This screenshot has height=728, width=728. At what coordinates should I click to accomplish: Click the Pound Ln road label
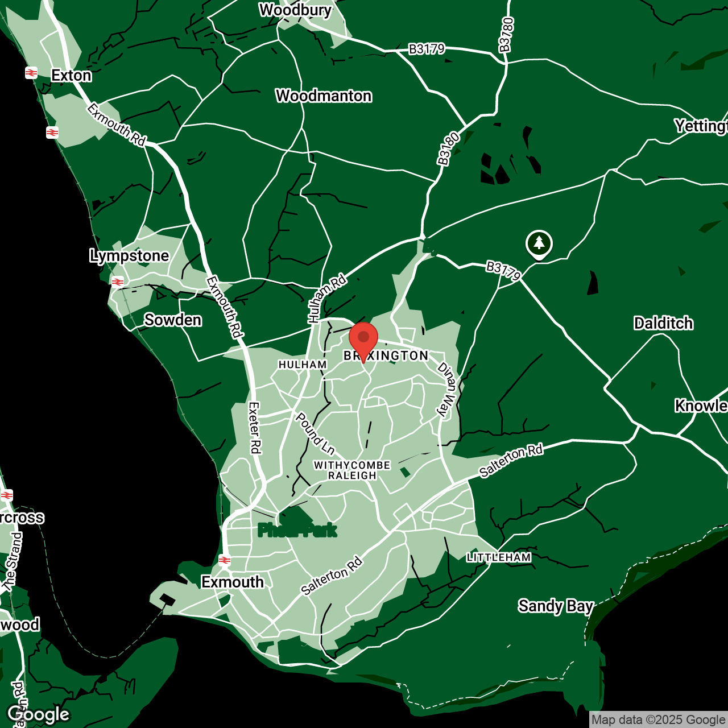pos(315,434)
